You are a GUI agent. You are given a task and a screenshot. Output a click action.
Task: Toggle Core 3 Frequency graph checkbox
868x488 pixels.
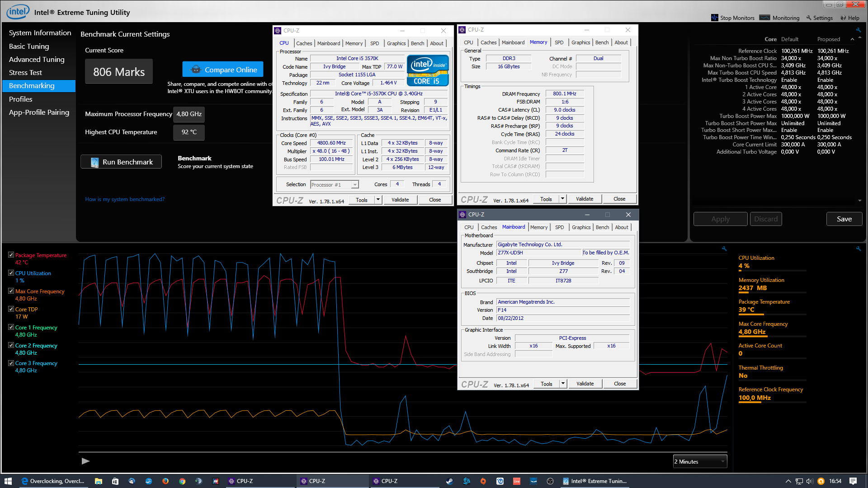click(11, 363)
